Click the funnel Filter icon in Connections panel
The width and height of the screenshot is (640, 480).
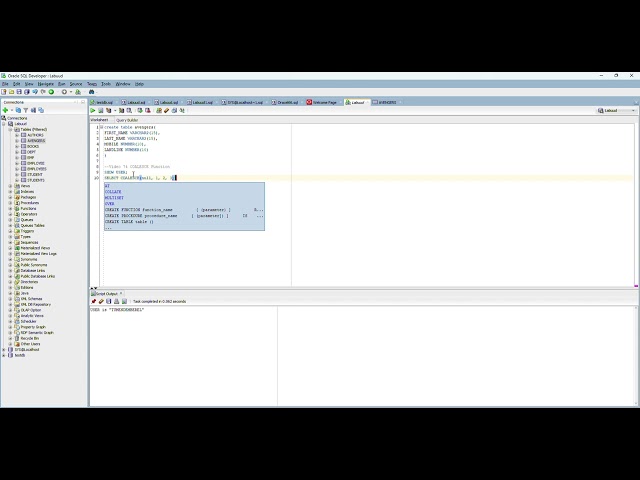coord(26,110)
